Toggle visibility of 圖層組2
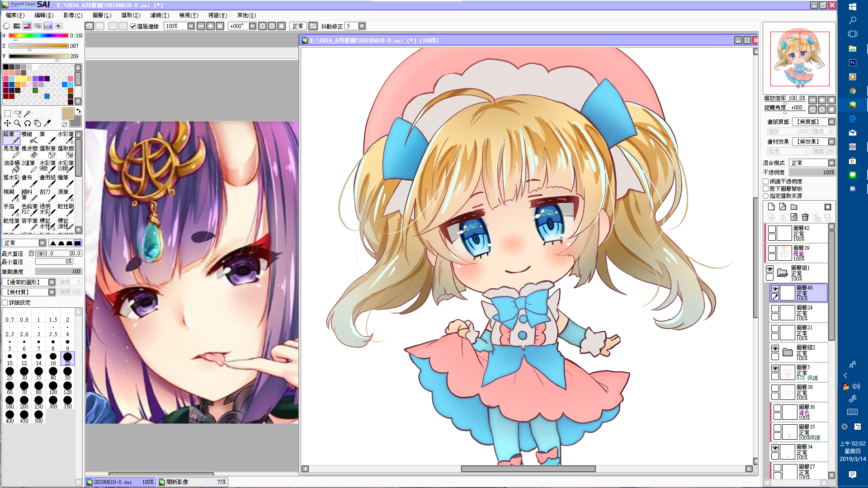This screenshot has width=868, height=488. point(775,348)
